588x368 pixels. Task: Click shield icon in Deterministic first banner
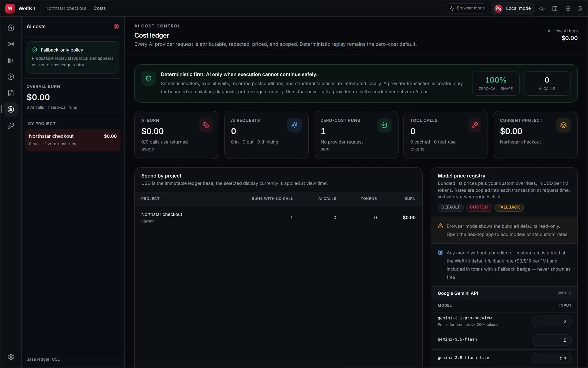tap(149, 79)
